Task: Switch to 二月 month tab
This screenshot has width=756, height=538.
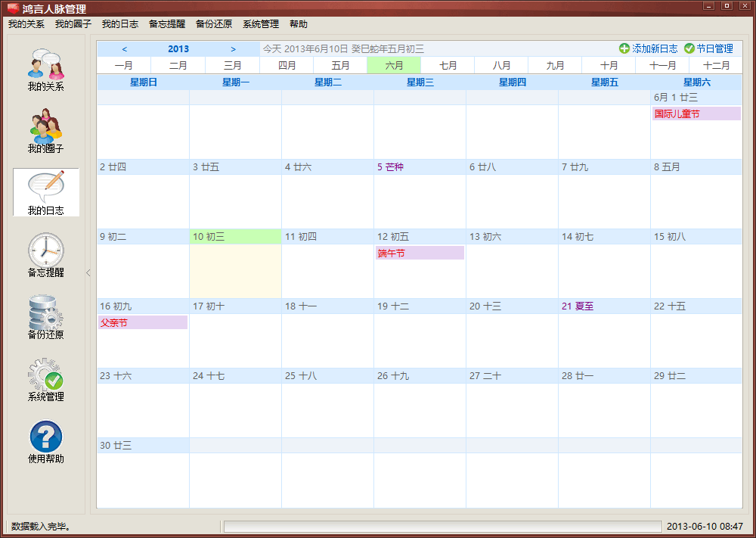Action: (178, 65)
